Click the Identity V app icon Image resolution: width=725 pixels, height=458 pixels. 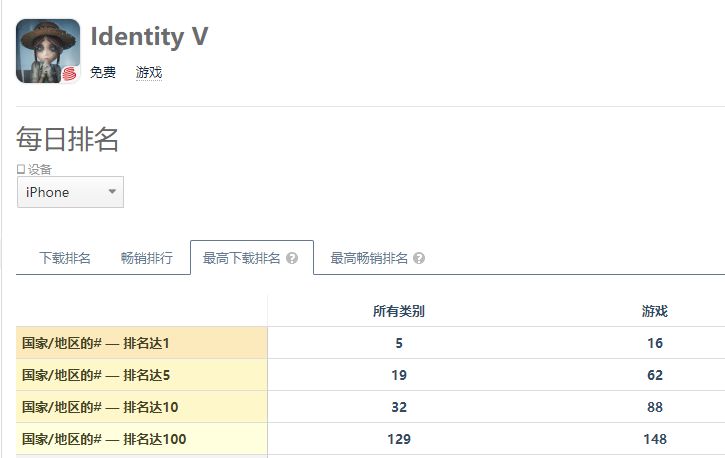(x=48, y=51)
